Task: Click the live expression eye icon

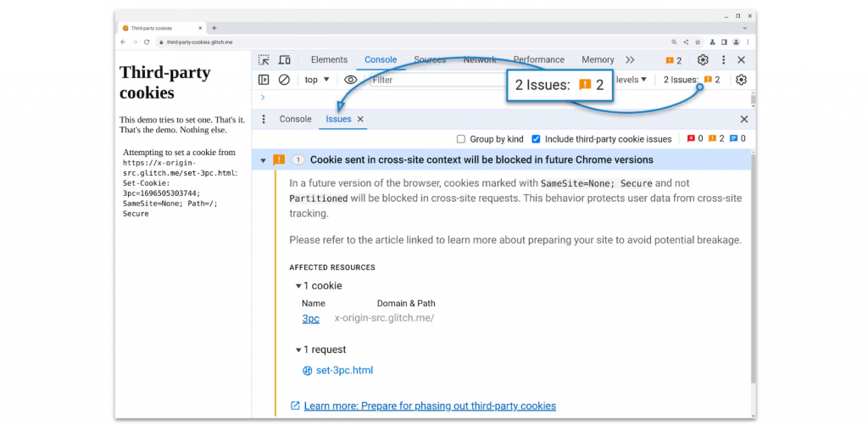Action: (x=350, y=80)
